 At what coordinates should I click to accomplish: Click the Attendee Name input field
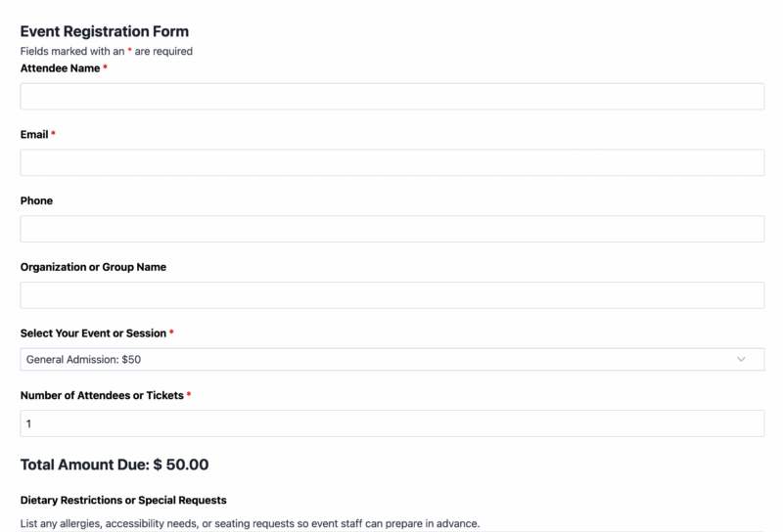click(392, 96)
